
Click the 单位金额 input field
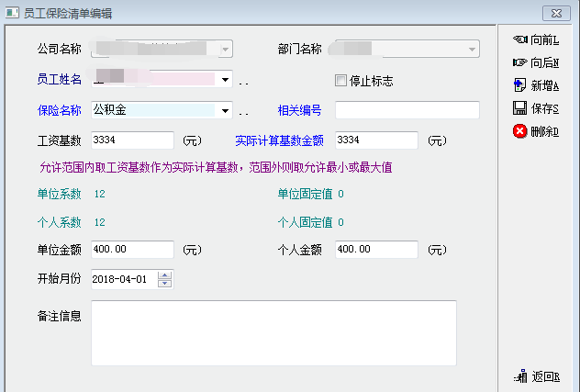(132, 250)
